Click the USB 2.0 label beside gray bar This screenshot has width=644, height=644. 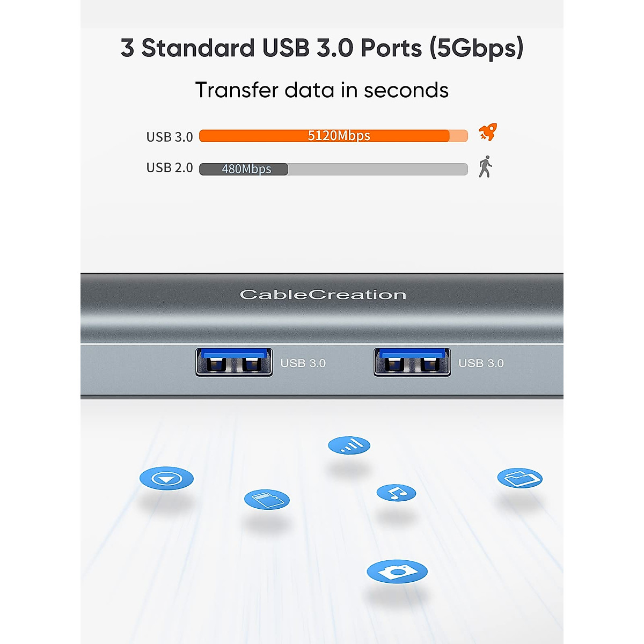[x=170, y=168]
